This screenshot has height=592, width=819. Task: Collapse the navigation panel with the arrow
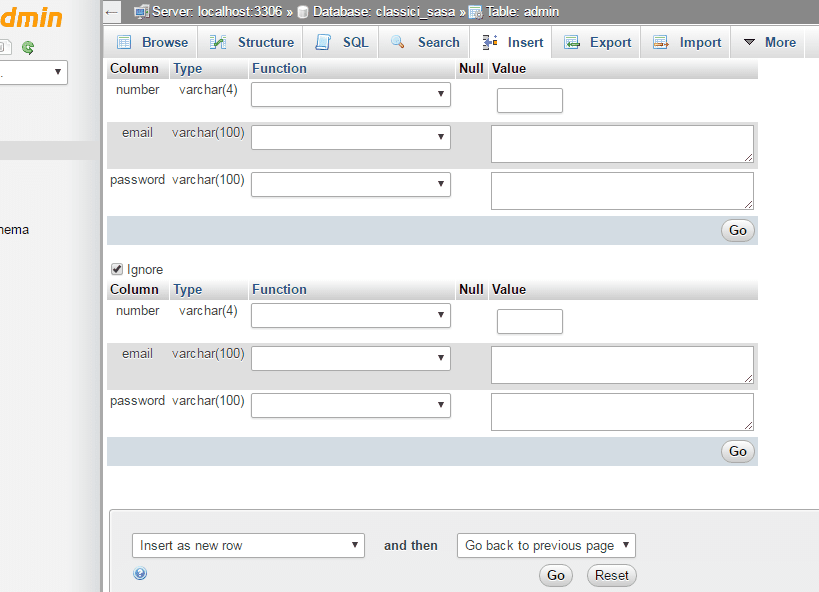112,12
